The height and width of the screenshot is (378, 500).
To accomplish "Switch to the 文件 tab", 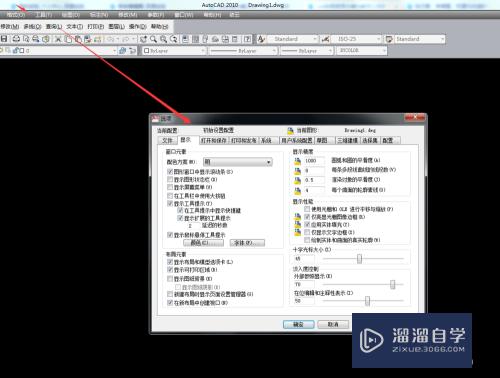I will [x=167, y=140].
